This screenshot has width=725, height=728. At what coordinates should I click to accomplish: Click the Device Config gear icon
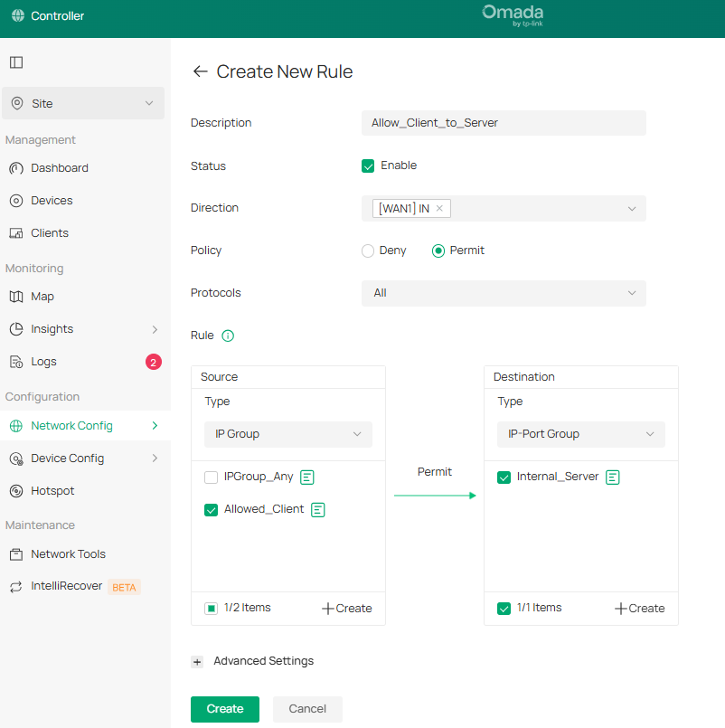[16, 459]
